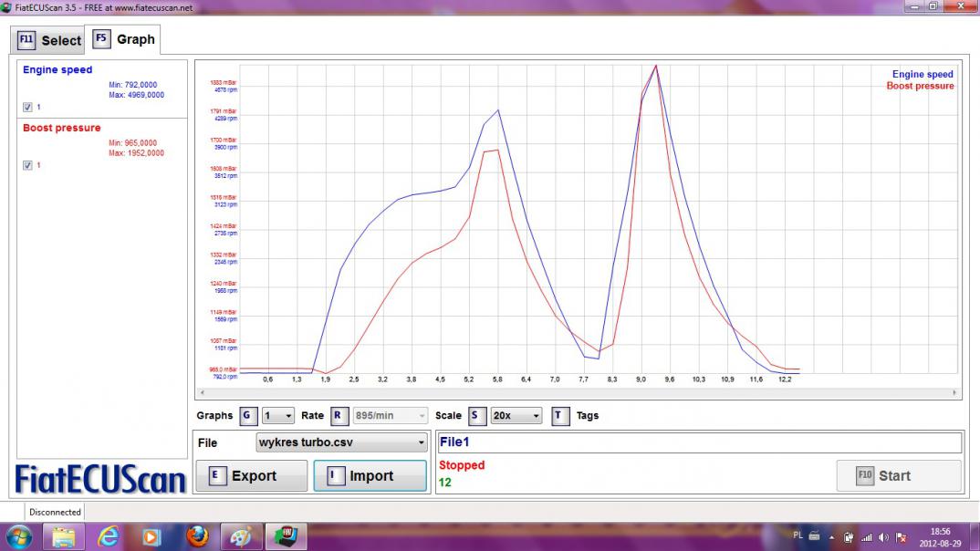Click the S shortcut icon beside Scale

pos(477,416)
